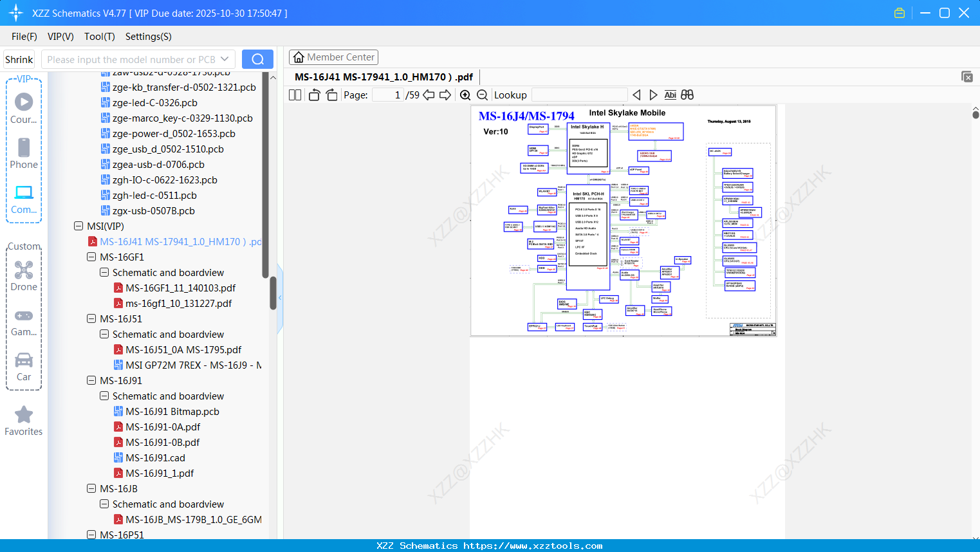Collapse Schematic and boardview under MS-16JB
The image size is (980, 552).
pos(104,504)
